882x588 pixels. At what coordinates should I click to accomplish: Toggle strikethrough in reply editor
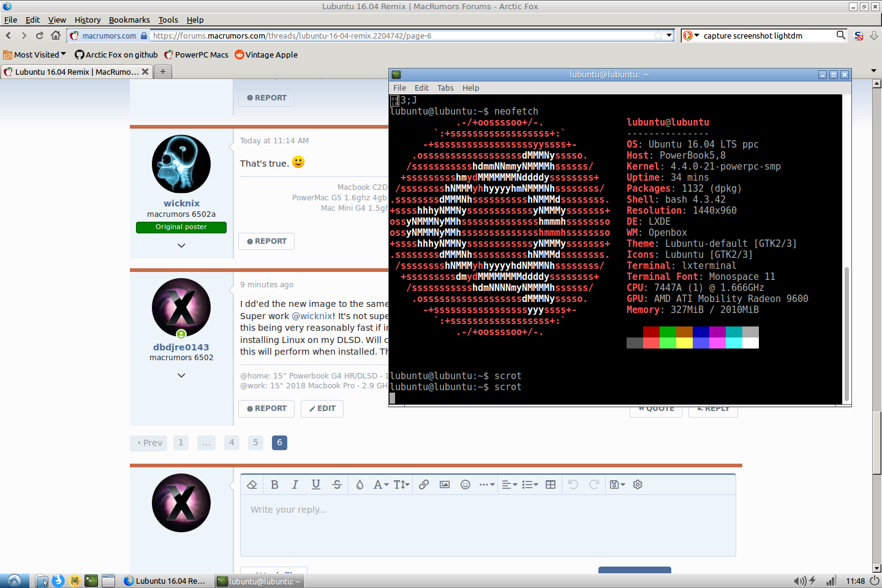click(337, 484)
